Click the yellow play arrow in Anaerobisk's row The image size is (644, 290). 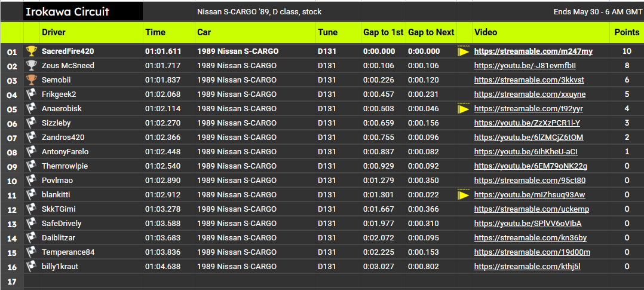coord(464,109)
